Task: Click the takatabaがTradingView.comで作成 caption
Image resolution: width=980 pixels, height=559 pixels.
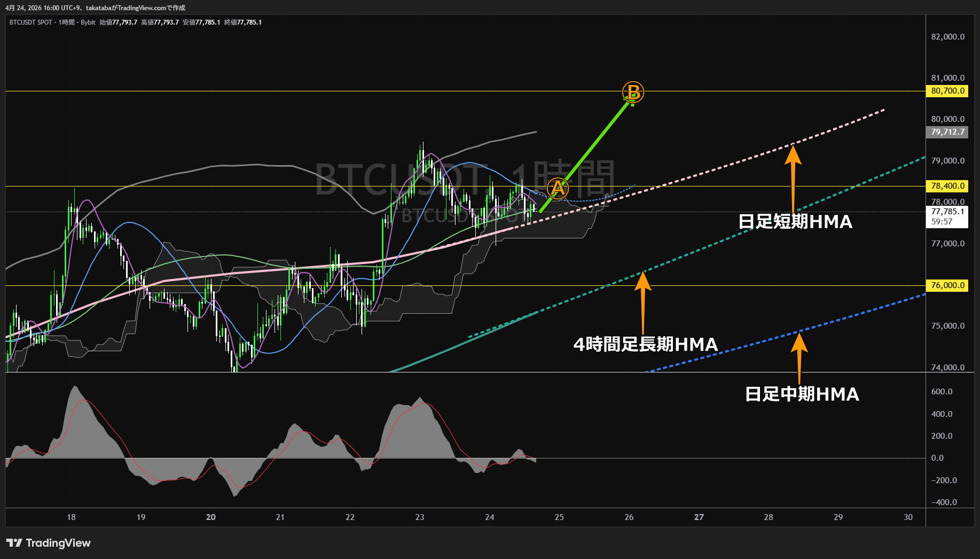Action: (136, 8)
